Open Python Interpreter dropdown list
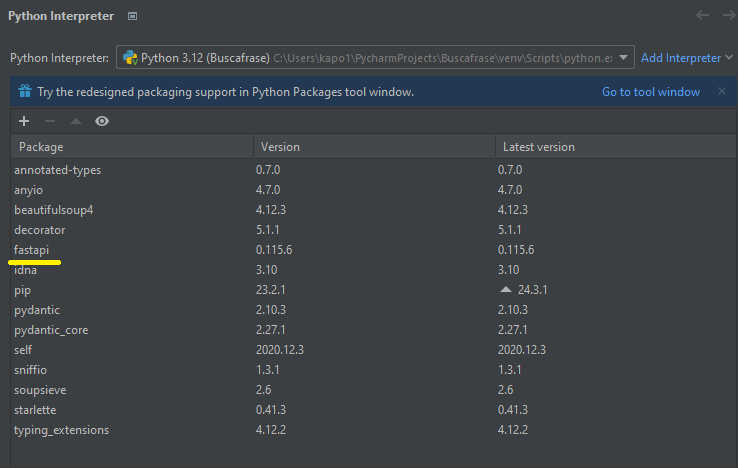Screen dimensions: 738x469 click(x=623, y=57)
